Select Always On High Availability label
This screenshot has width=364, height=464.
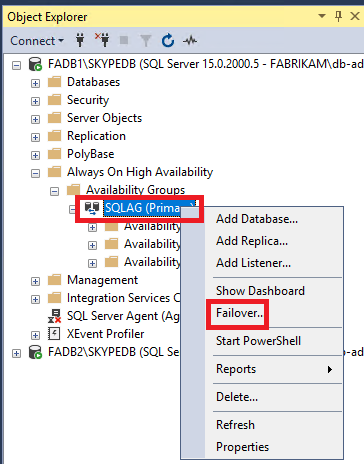[x=140, y=172]
